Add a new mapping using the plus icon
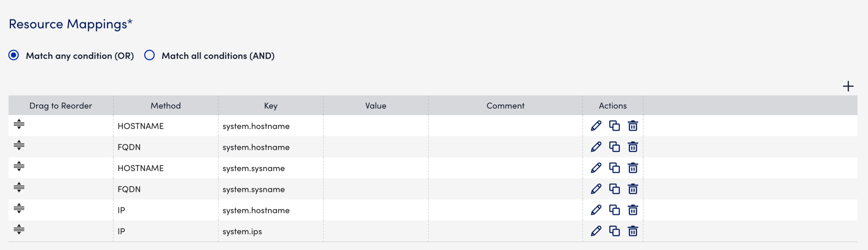Screen dimensions: 868x250 [x=848, y=87]
